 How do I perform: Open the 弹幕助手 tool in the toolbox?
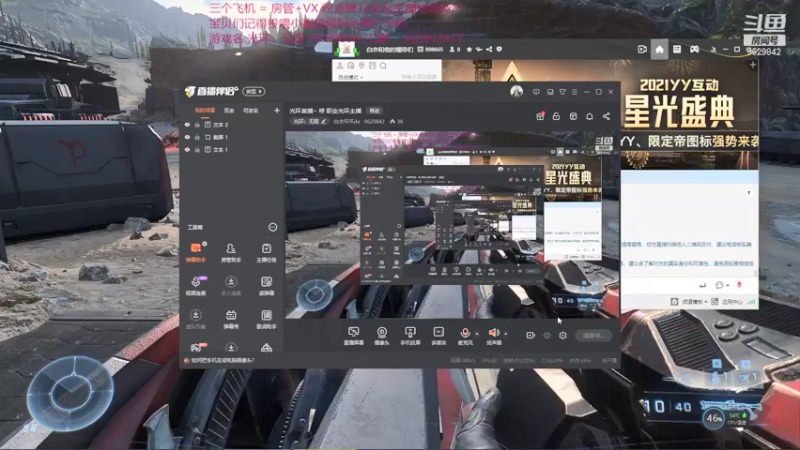tap(196, 252)
